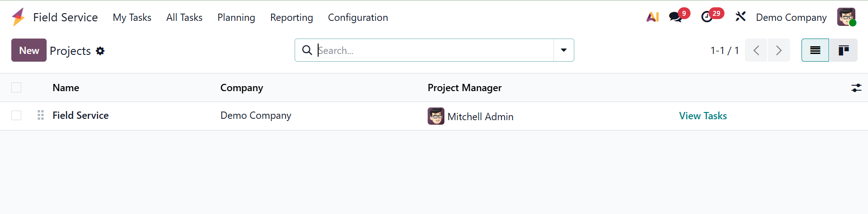Expand the search options dropdown arrow
868x214 pixels.
click(563, 50)
